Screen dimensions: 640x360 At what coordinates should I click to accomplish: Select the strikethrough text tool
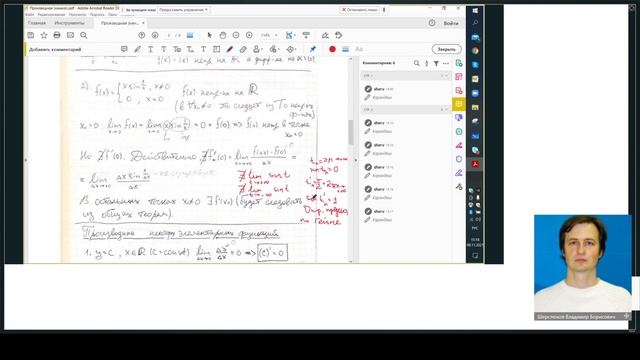(x=164, y=49)
